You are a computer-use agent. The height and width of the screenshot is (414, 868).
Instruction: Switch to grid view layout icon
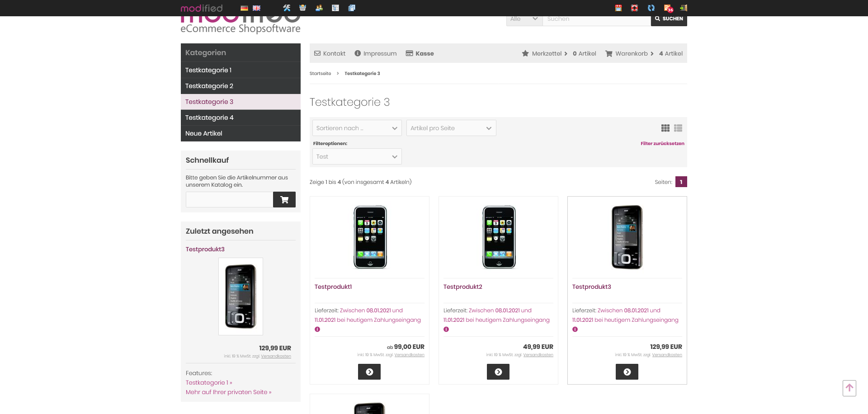pyautogui.click(x=665, y=128)
